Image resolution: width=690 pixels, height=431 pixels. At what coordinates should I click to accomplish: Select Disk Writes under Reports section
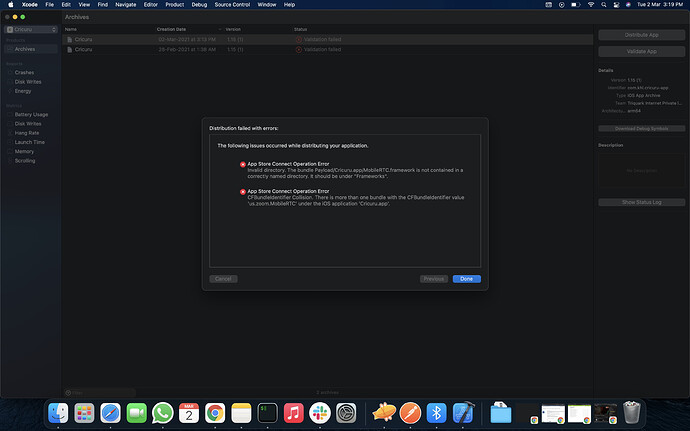(x=28, y=81)
